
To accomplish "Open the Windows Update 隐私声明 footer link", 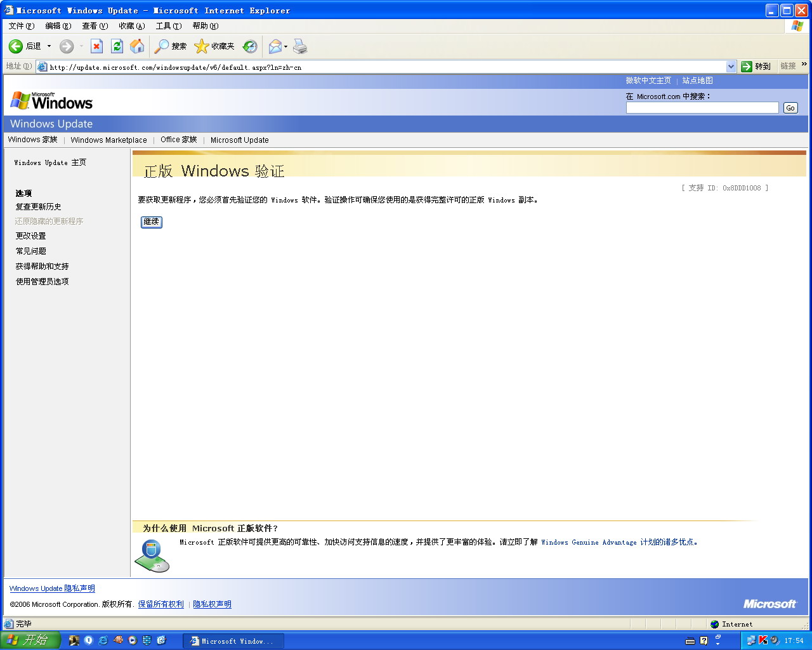I will (52, 588).
